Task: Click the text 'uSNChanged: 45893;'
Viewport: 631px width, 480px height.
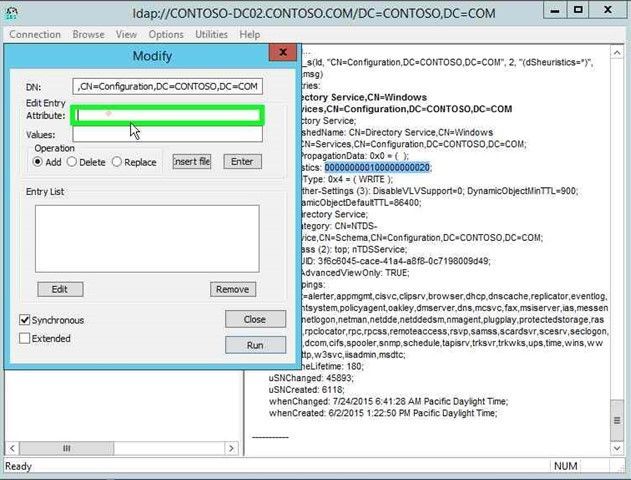Action: click(x=311, y=378)
